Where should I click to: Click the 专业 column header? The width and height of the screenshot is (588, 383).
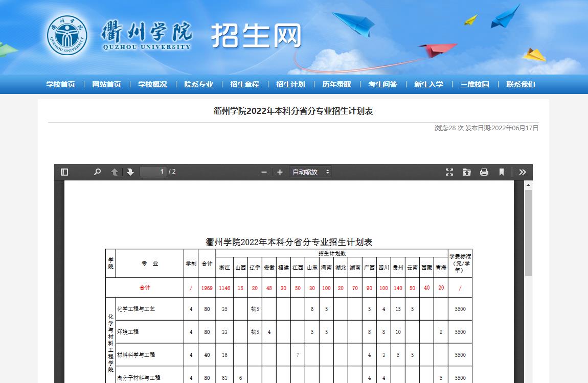coord(150,264)
